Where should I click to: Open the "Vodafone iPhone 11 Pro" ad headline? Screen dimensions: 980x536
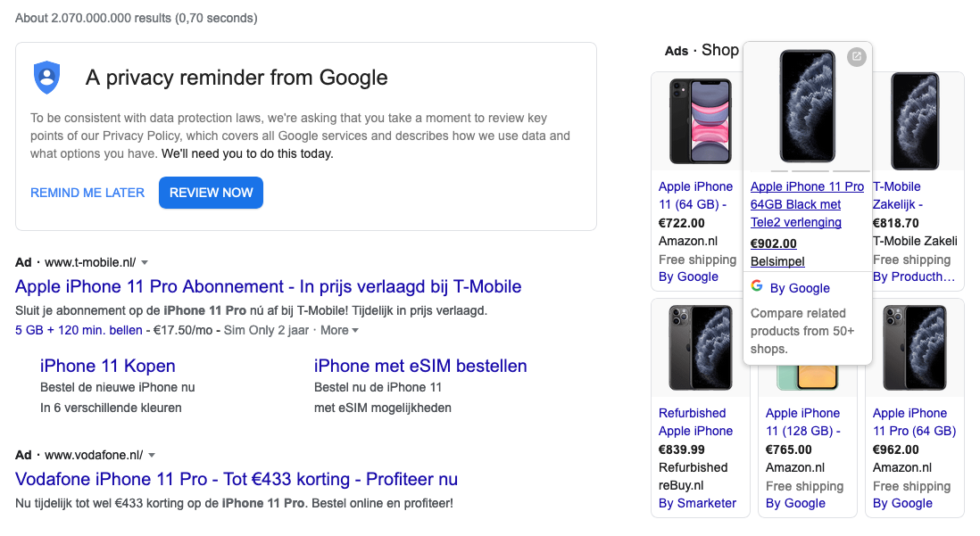[237, 479]
